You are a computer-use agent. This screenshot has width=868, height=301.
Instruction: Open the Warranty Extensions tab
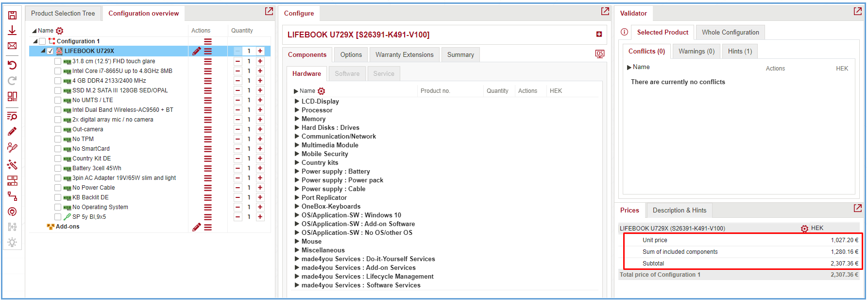coord(405,54)
